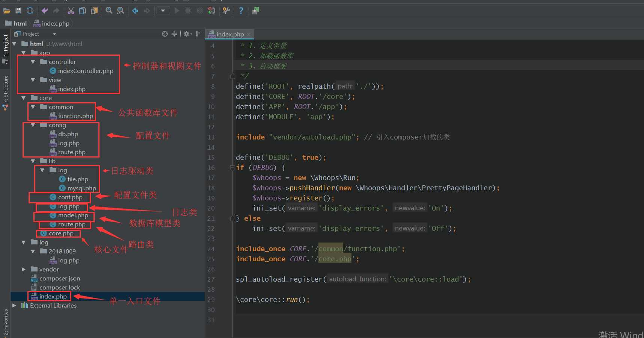Click the Run play button
The width and height of the screenshot is (644, 338).
click(177, 11)
